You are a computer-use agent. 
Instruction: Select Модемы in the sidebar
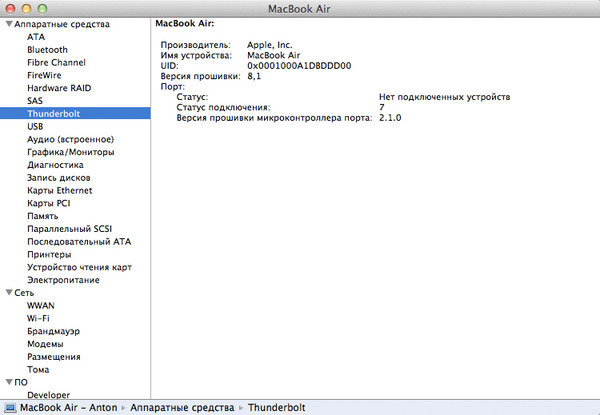pos(45,344)
